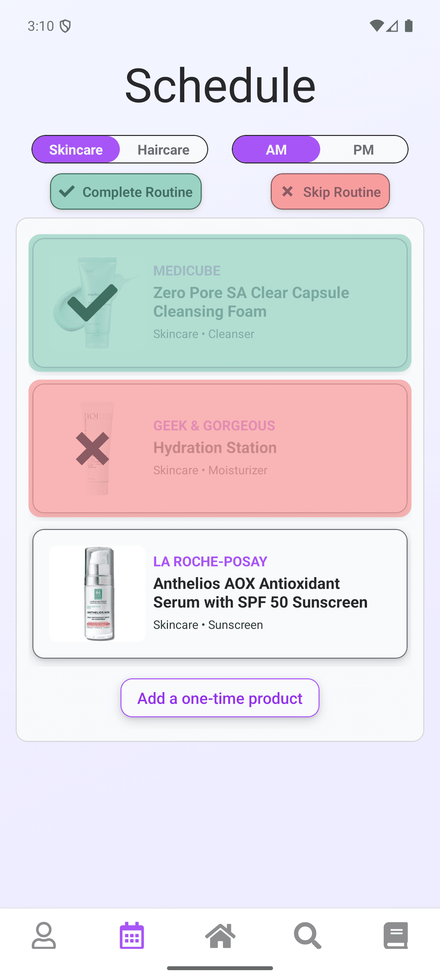This screenshot has height=980, width=440.
Task: Go to the home icon
Action: pyautogui.click(x=220, y=935)
